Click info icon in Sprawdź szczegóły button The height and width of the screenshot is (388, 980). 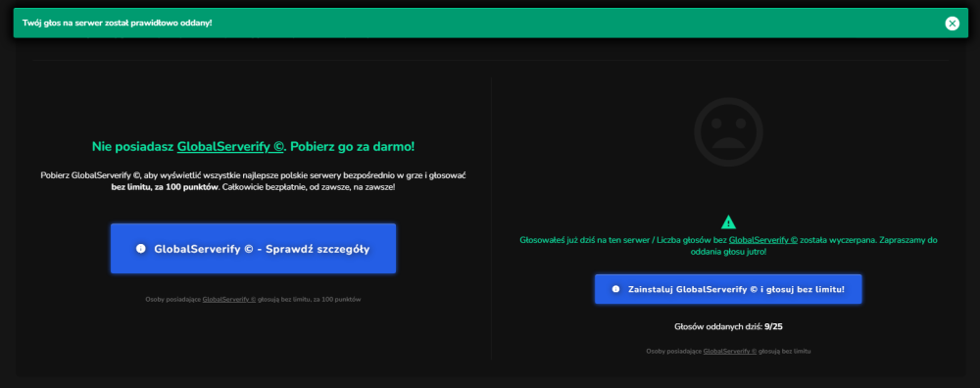(x=140, y=249)
